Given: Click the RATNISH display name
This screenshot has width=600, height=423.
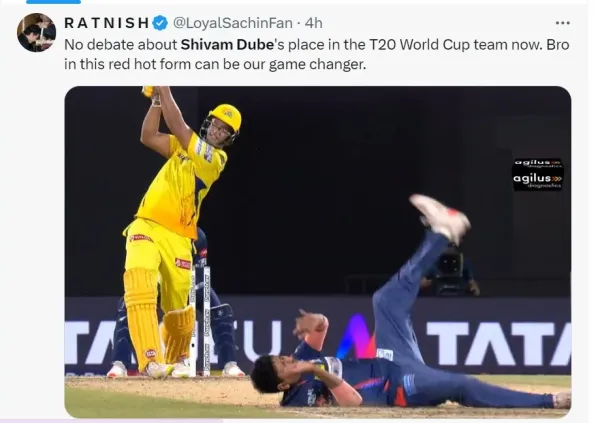Looking at the screenshot, I should tap(106, 23).
